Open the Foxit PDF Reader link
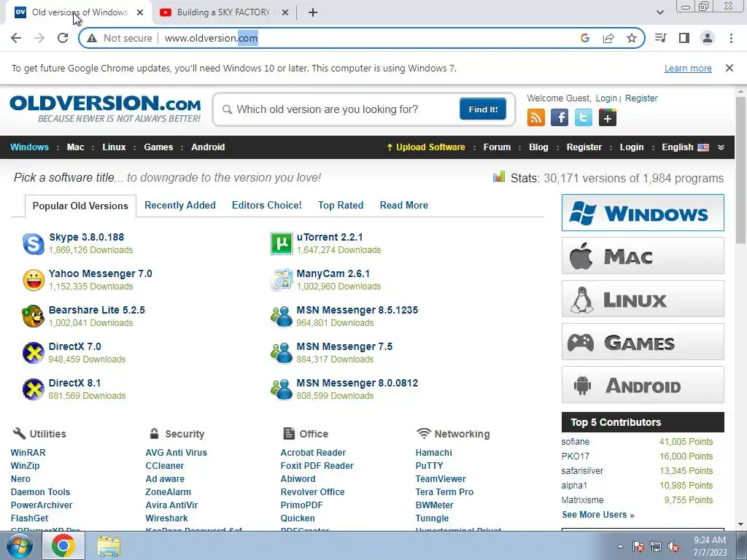This screenshot has width=747, height=560. coord(317,466)
